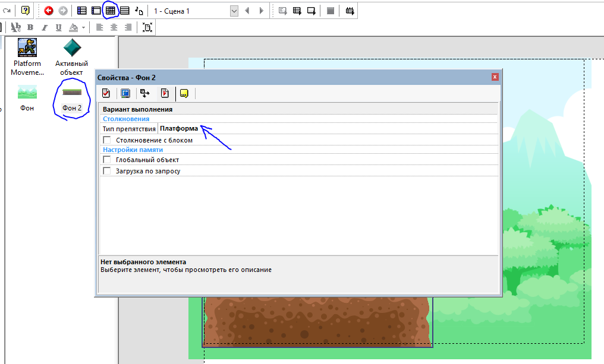Click the help question mark icon
The width and height of the screenshot is (604, 364).
click(x=25, y=11)
